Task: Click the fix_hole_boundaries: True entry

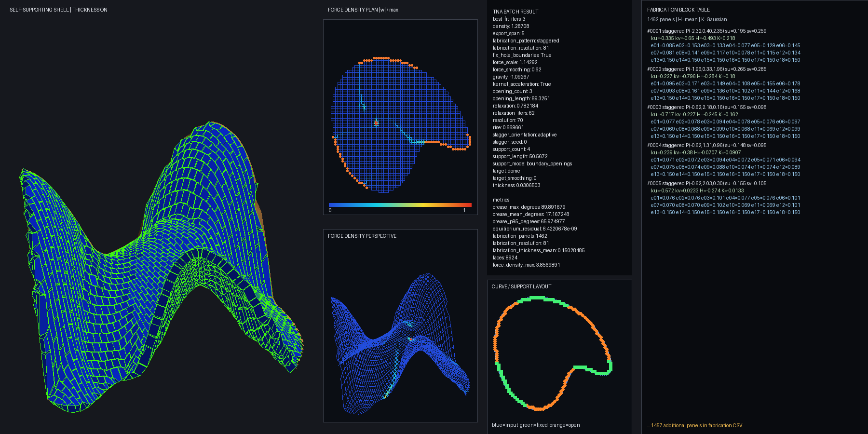Action: 522,55
